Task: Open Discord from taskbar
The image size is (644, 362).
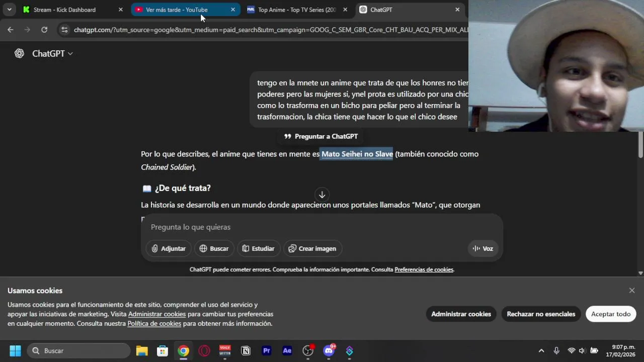Action: click(x=329, y=350)
